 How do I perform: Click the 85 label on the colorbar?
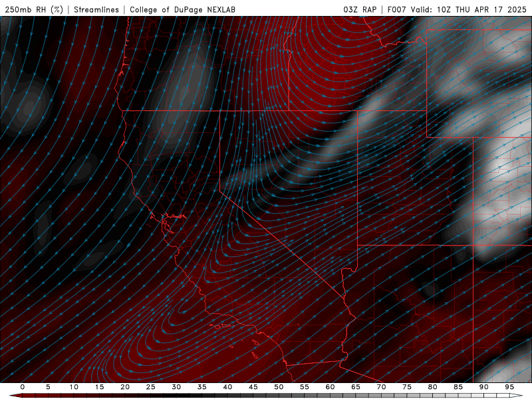[x=458, y=387]
